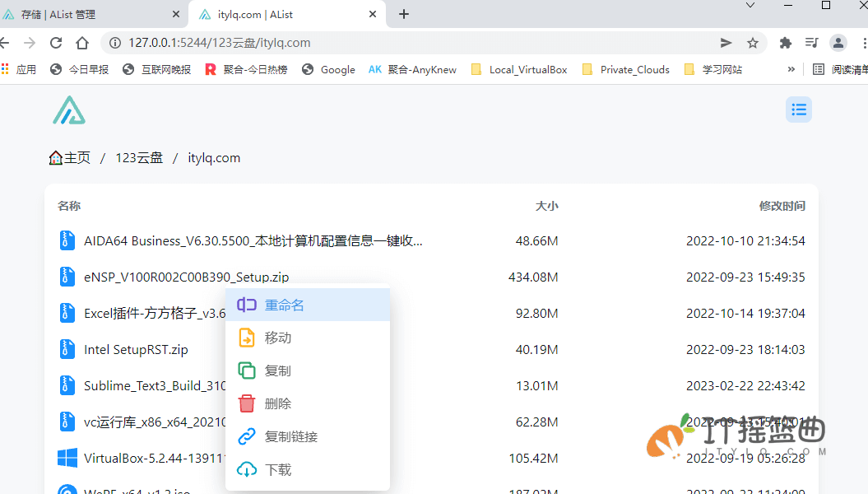
Task: Click inside the address bar
Action: pos(329,42)
